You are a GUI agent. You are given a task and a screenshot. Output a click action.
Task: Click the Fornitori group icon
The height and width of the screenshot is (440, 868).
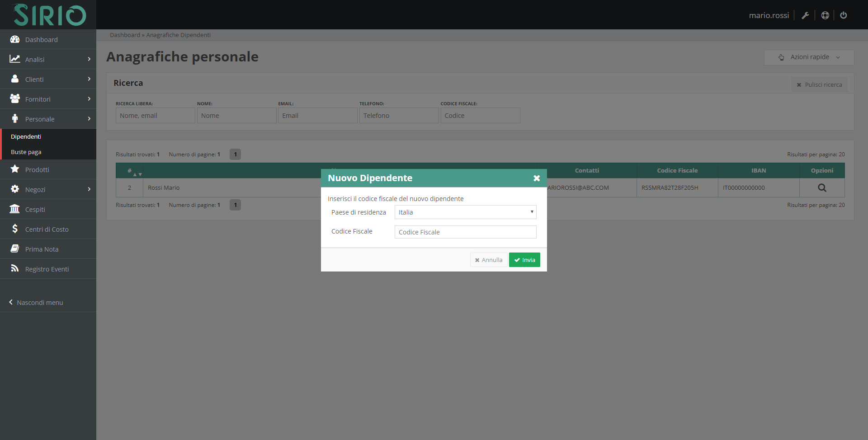15,98
